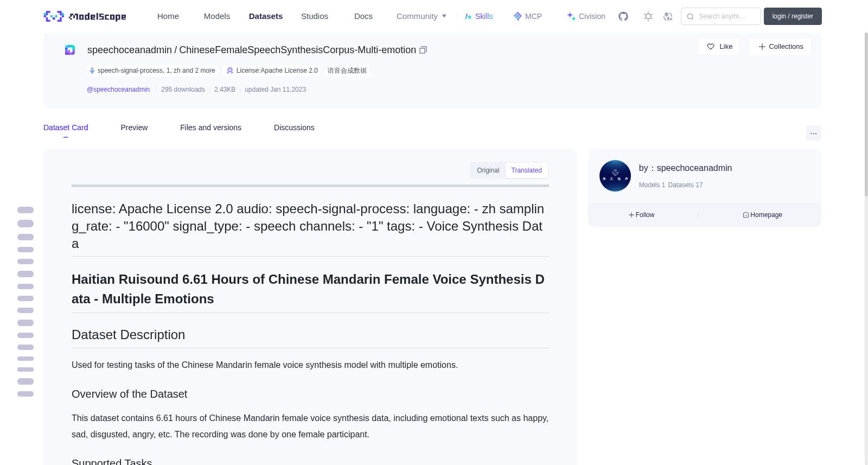Click the login / register button

[x=793, y=16]
